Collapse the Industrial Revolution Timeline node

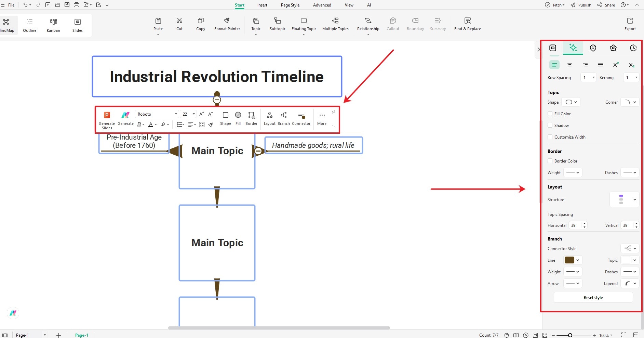click(217, 100)
